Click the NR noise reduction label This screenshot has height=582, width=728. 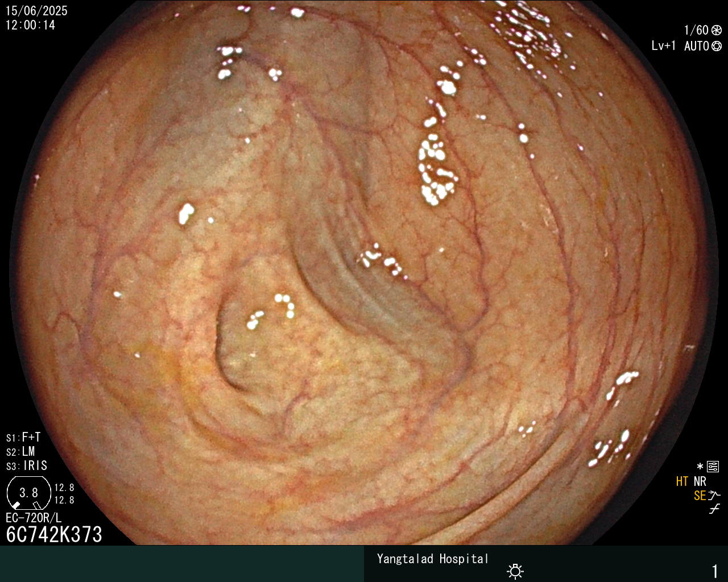point(700,482)
